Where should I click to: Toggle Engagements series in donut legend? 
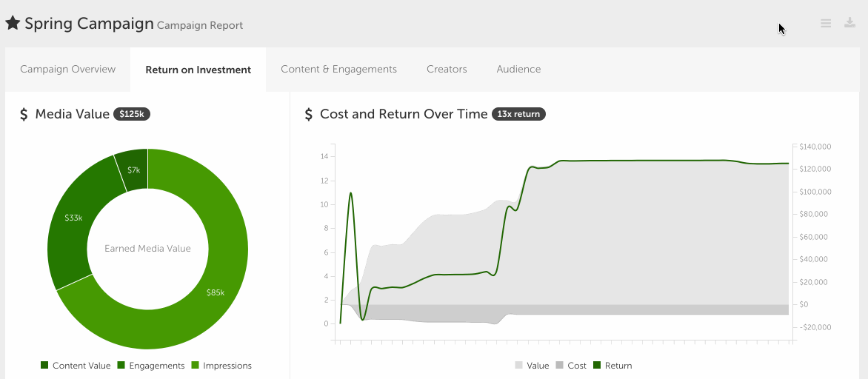click(150, 366)
